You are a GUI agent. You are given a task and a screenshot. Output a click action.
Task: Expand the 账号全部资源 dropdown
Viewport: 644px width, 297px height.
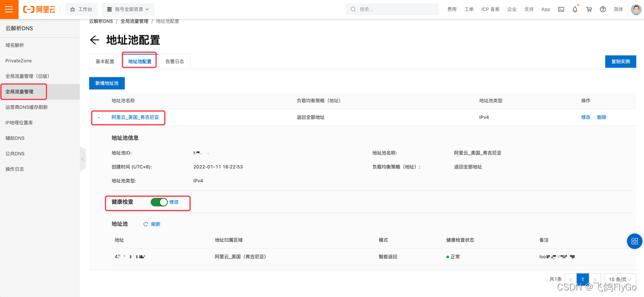[128, 9]
